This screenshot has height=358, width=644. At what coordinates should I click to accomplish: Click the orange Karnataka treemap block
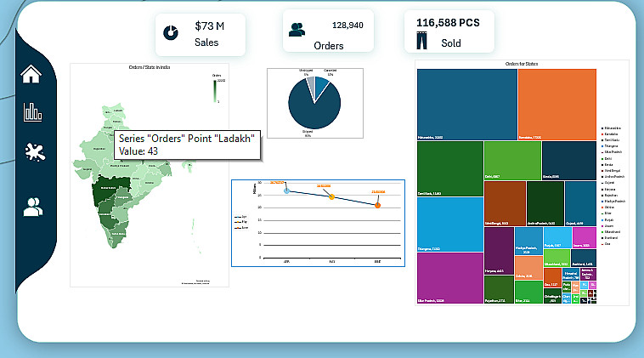557,105
